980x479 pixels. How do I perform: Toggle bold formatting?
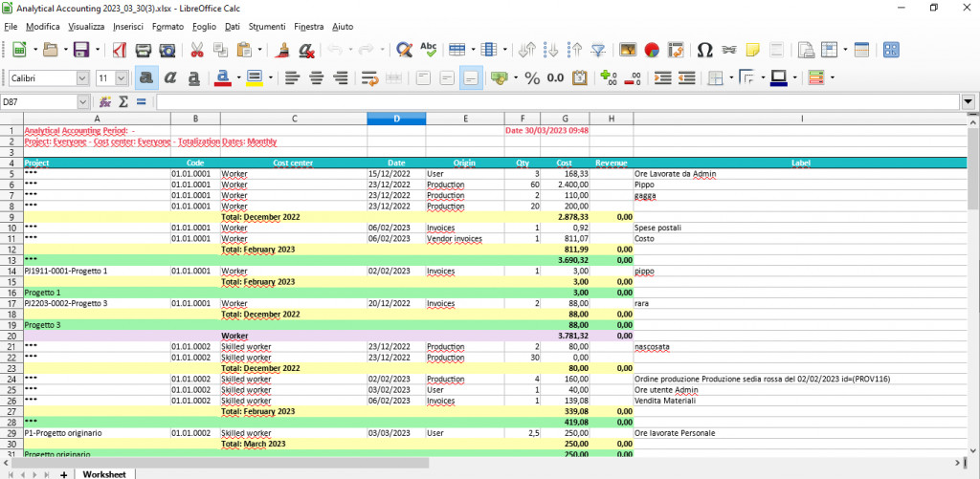coord(147,77)
